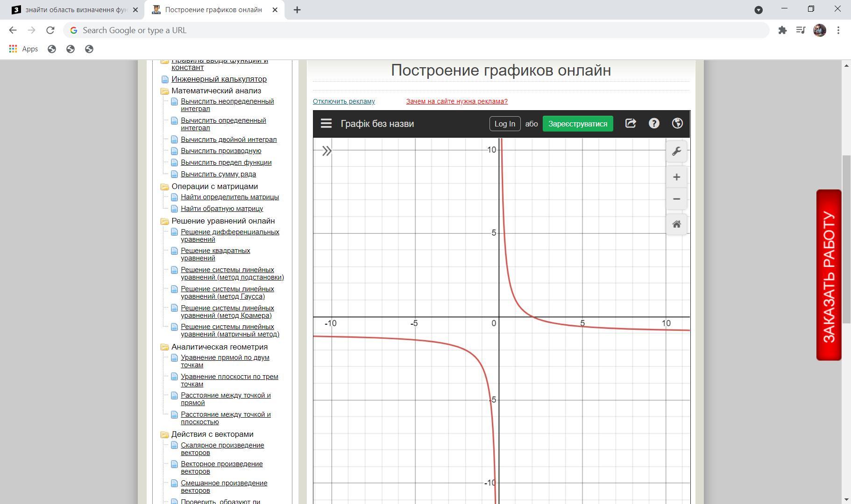Open Вычислить предел функции
This screenshot has height=504, width=851.
coord(226,162)
